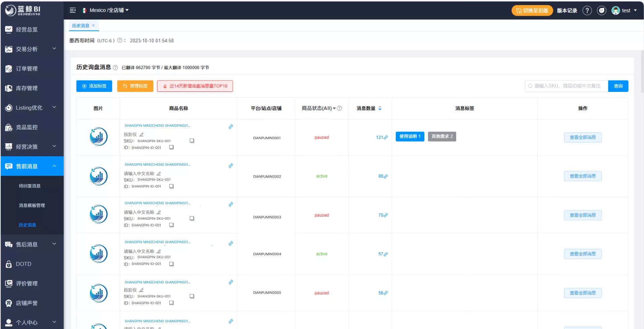Edit Chinese name 投影仪 in DIANPUMING005 row
This screenshot has width=644, height=329.
142,290
